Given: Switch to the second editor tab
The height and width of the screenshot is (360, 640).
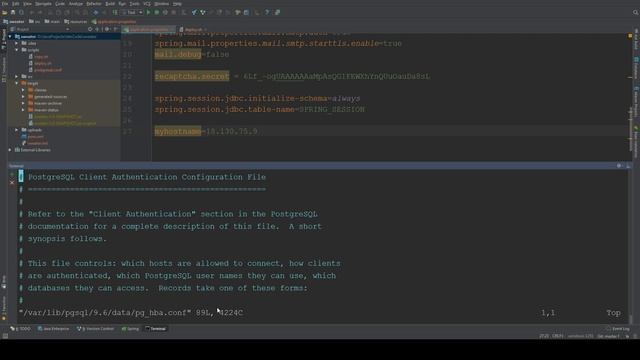Looking at the screenshot, I should [x=193, y=30].
